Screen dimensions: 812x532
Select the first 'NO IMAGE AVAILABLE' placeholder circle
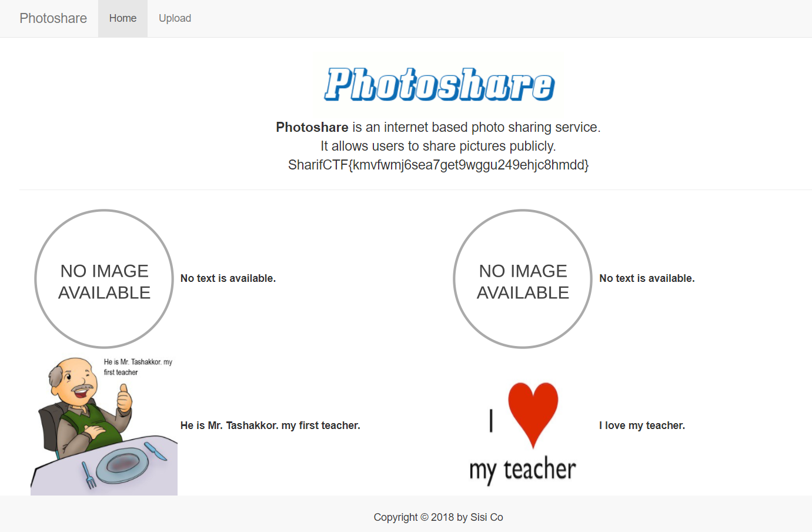click(x=104, y=279)
